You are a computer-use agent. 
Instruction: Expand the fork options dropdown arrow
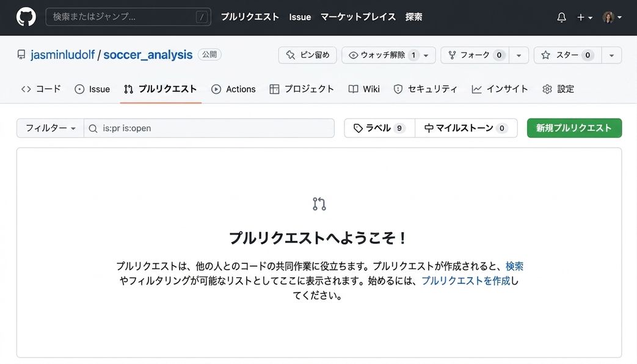519,55
